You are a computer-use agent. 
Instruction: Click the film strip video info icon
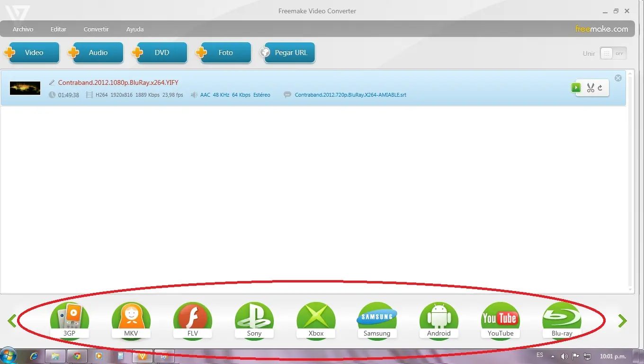coord(89,95)
